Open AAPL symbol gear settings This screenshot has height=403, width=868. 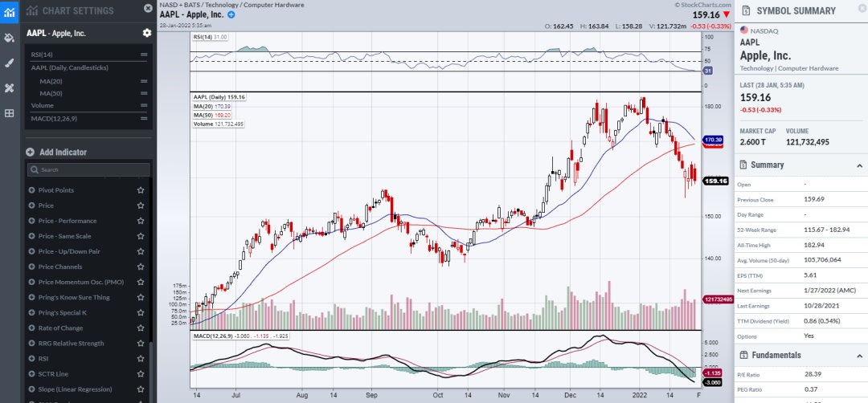coord(147,33)
